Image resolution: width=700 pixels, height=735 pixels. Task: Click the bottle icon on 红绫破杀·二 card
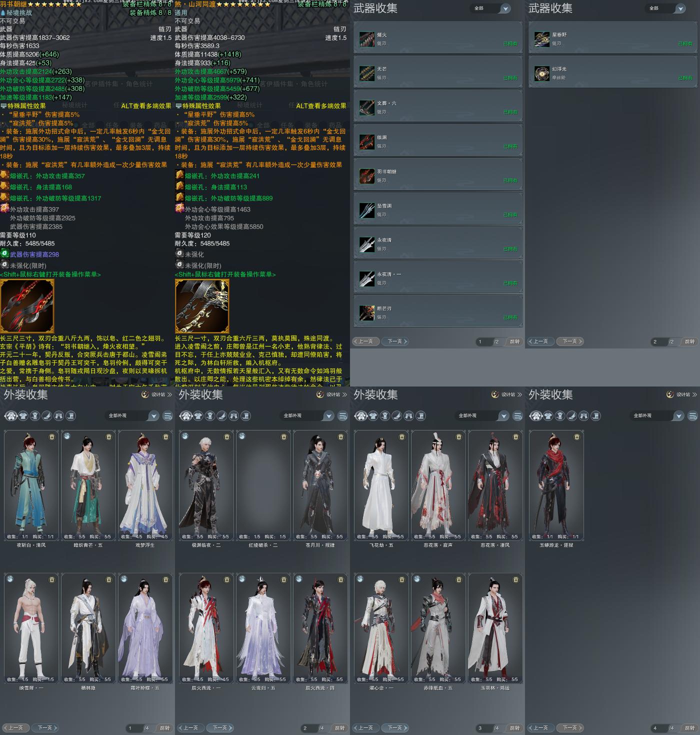click(242, 436)
